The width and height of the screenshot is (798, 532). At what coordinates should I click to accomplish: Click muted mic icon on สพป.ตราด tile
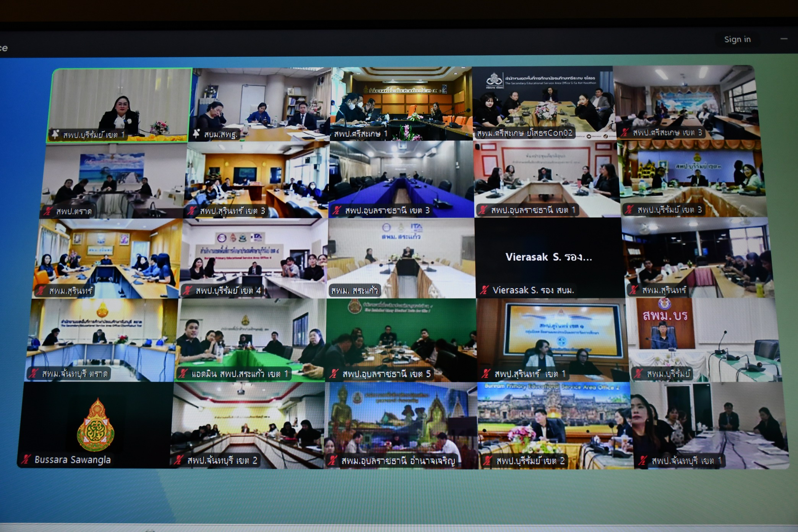(x=48, y=211)
